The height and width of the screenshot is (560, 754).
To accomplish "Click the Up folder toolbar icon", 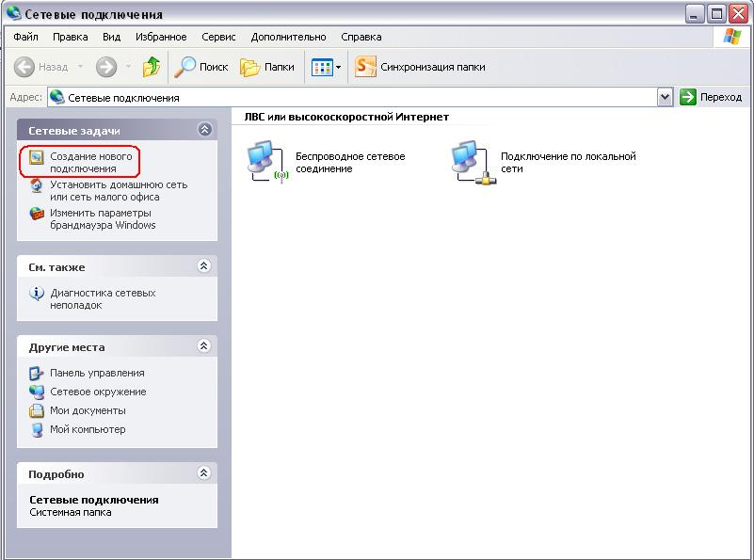I will coord(152,67).
